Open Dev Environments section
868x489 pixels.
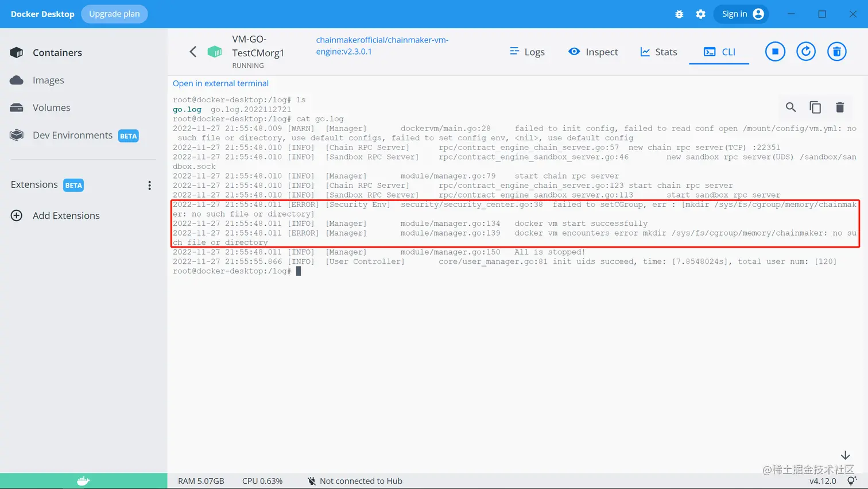click(73, 135)
